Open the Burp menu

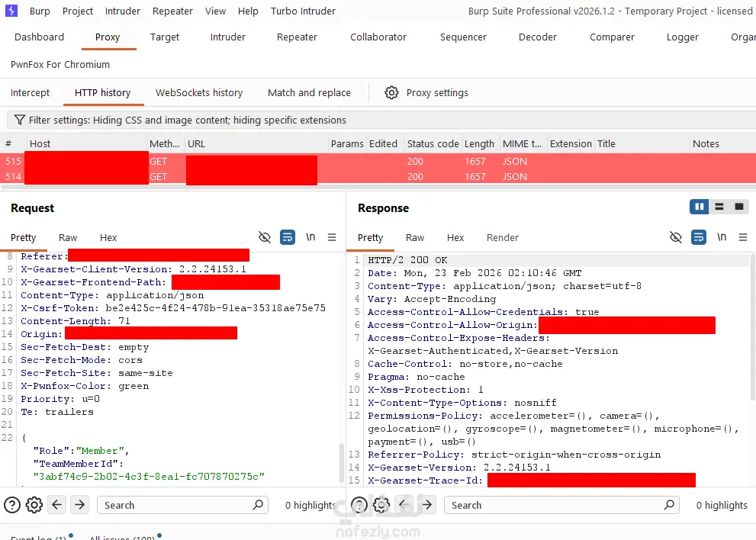[40, 11]
